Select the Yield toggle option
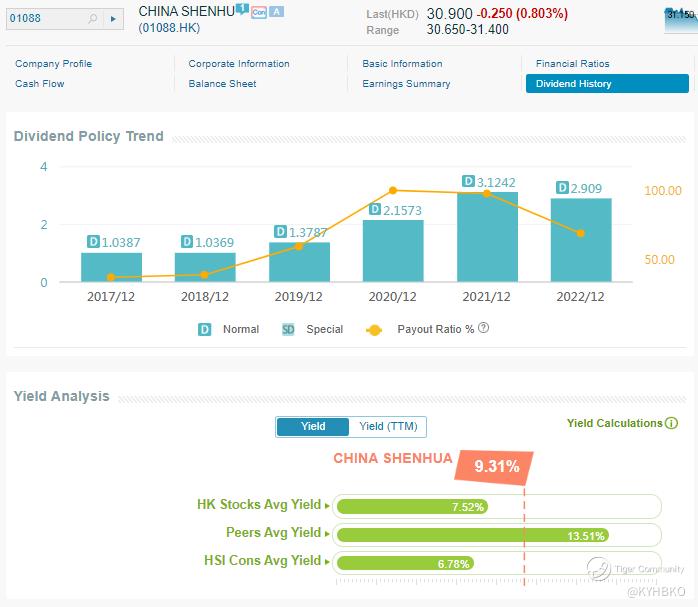698x607 pixels. (x=312, y=427)
